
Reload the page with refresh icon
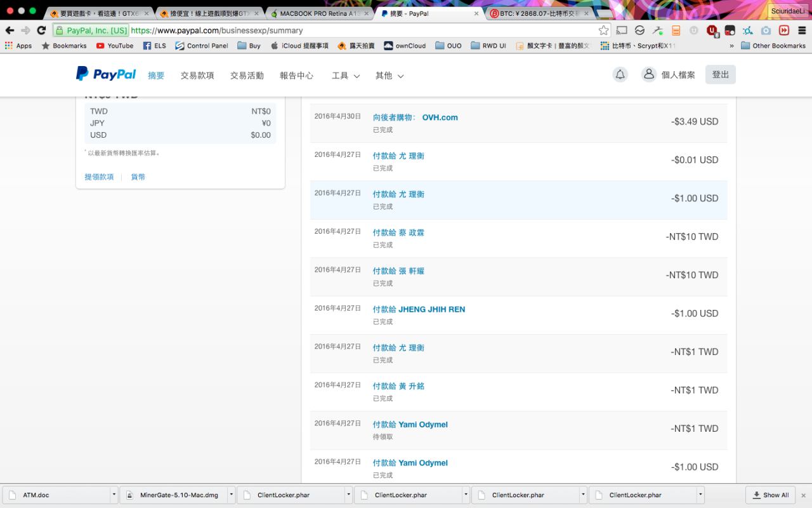tap(41, 30)
